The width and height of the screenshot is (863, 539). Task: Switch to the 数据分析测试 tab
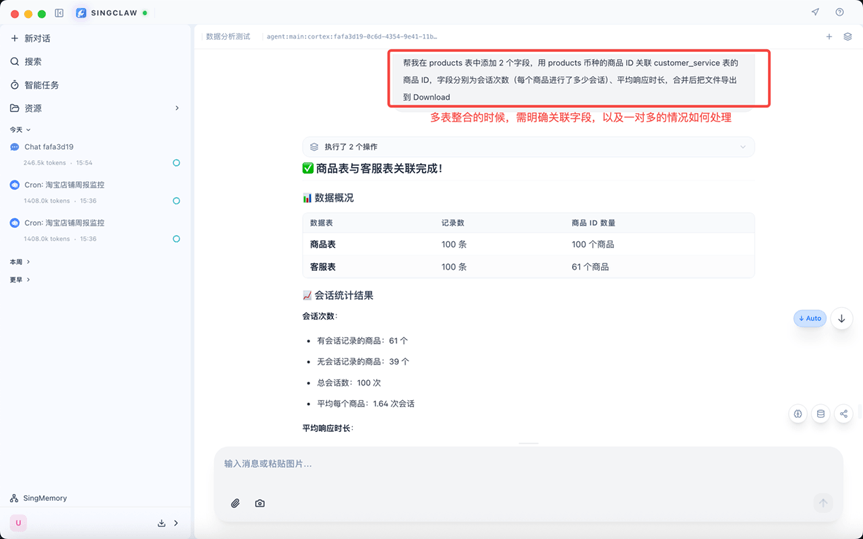[228, 37]
